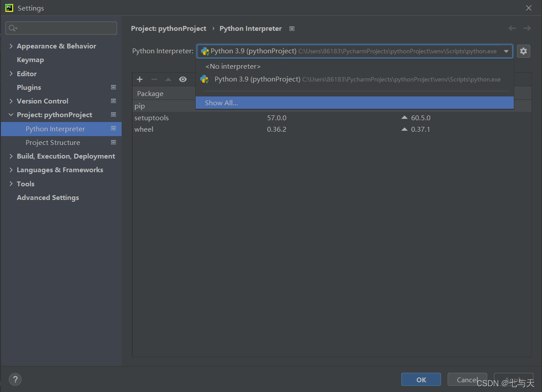This screenshot has height=392, width=542.
Task: Click the help question mark button
Action: tap(15, 379)
